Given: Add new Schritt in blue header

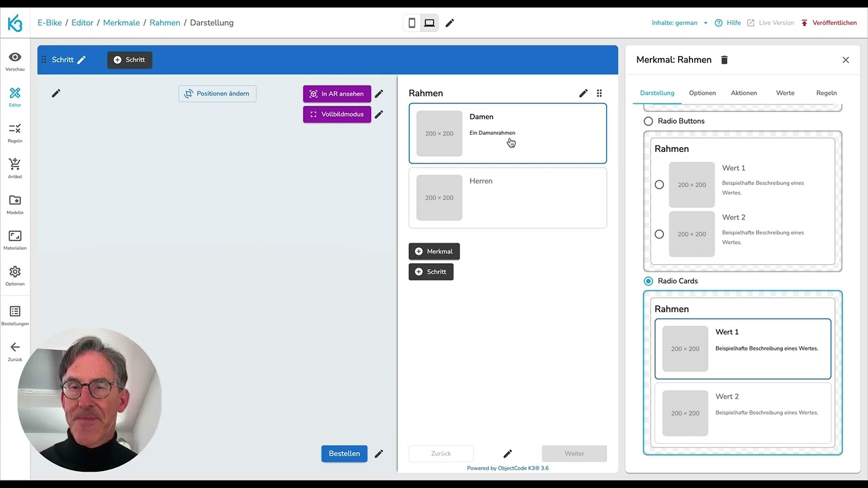Looking at the screenshot, I should tap(130, 60).
